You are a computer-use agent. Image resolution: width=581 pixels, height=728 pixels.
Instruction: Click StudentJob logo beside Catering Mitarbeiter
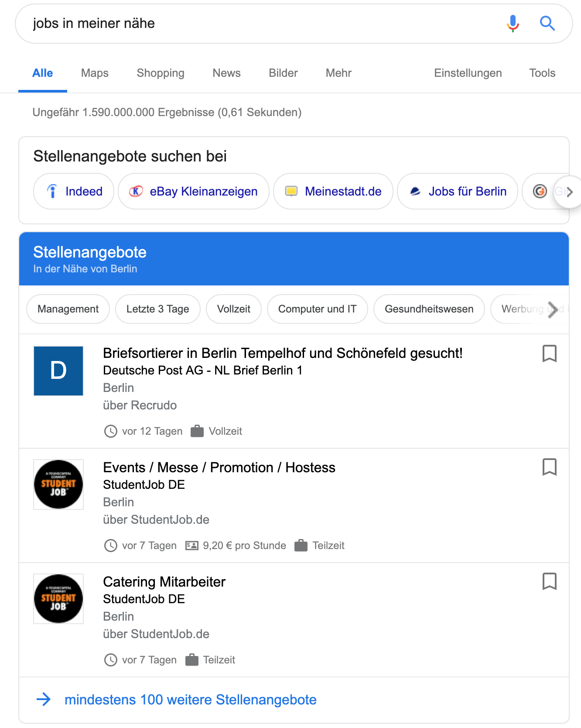58,599
